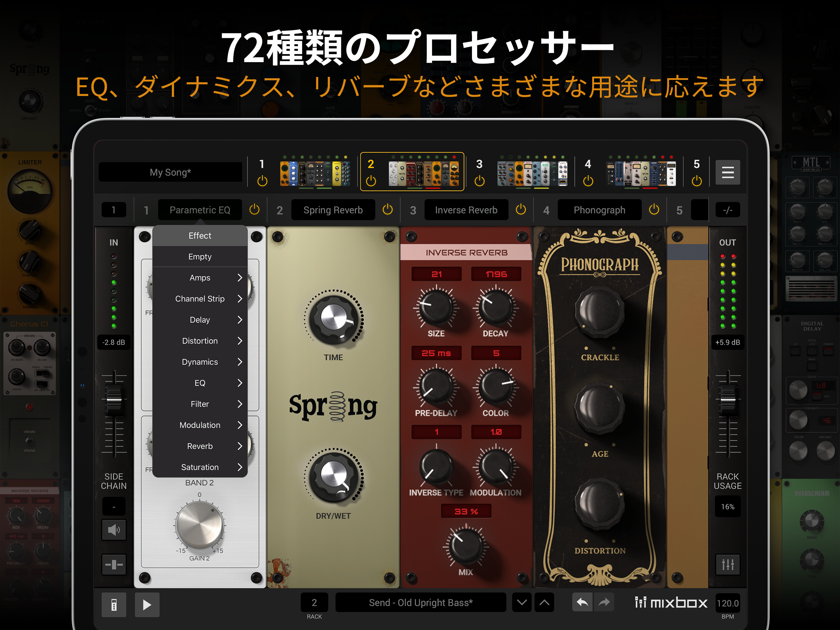The image size is (840, 630).
Task: Open the mixer faders icon under Rack Usage
Action: point(727,565)
